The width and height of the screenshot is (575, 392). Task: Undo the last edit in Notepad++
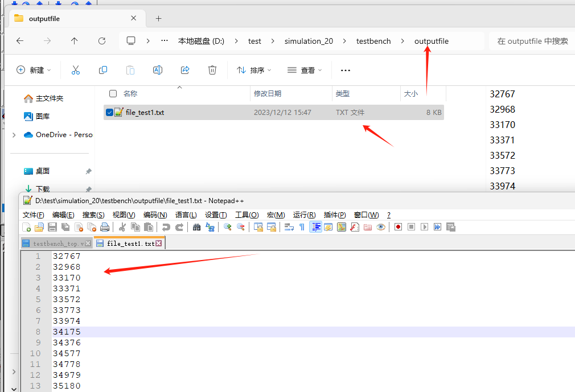coord(165,227)
